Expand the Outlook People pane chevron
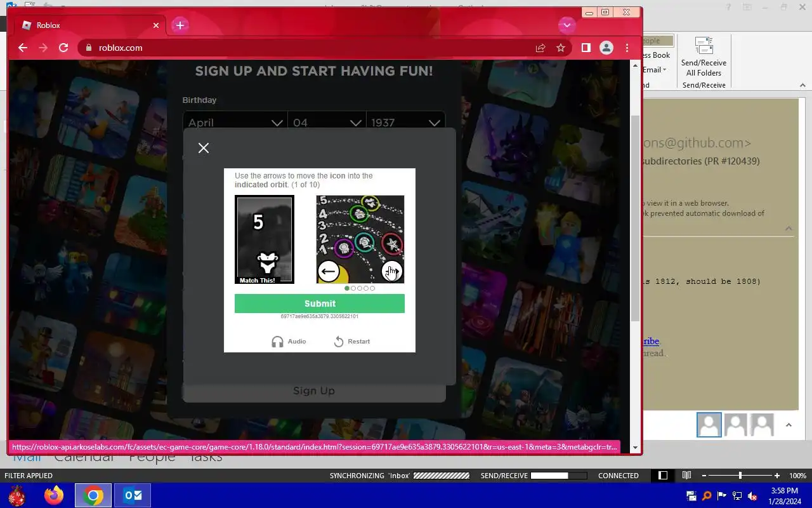The width and height of the screenshot is (812, 508). coord(789,425)
